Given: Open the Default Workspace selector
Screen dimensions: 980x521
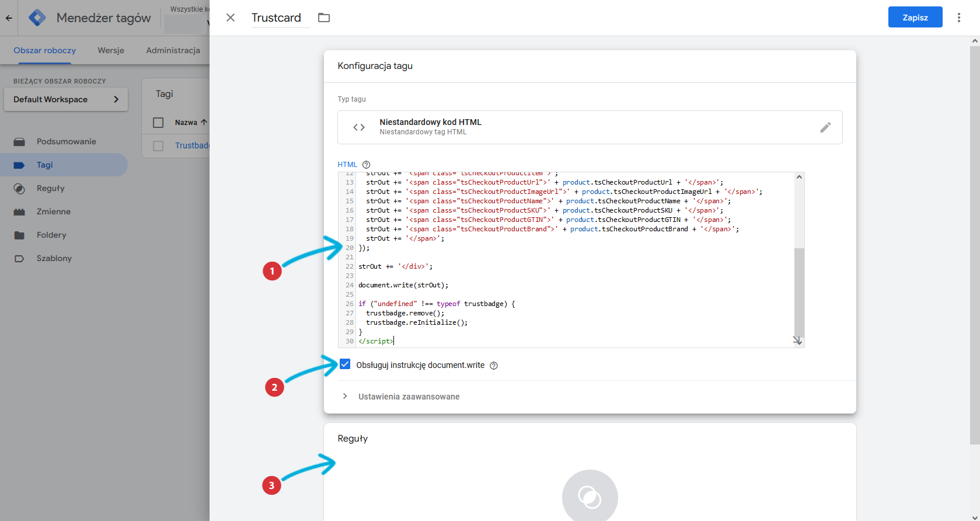Looking at the screenshot, I should pos(66,99).
